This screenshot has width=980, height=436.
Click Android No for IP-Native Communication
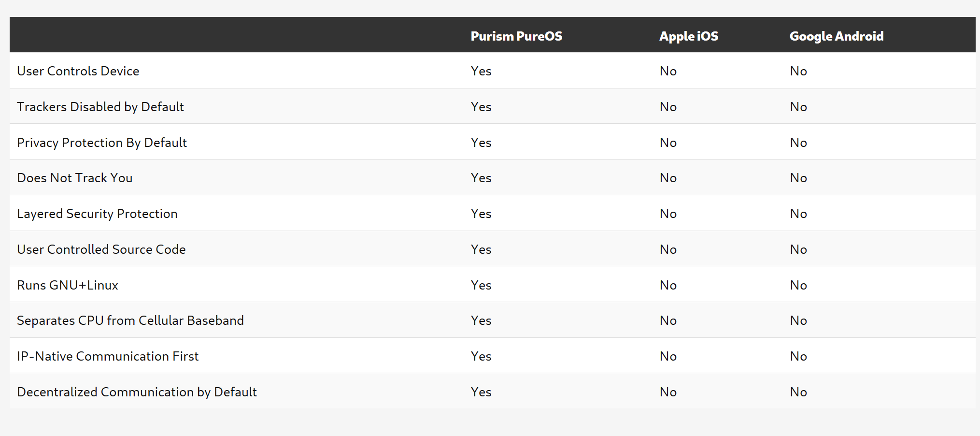pyautogui.click(x=798, y=356)
